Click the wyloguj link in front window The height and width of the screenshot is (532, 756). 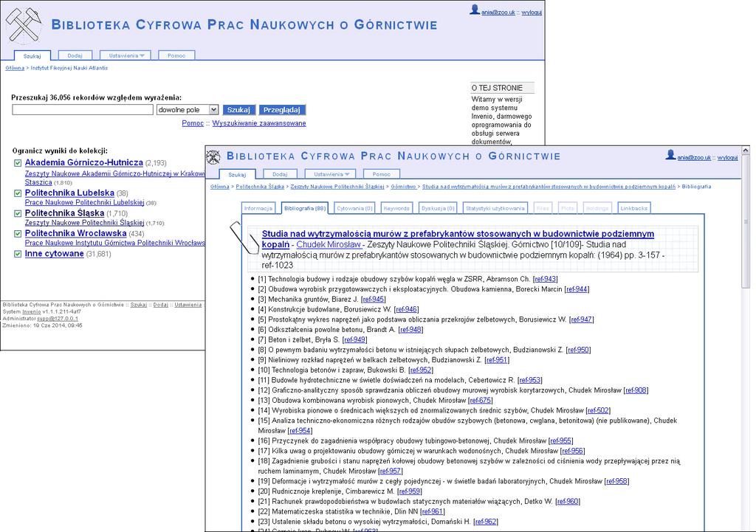pyautogui.click(x=727, y=158)
